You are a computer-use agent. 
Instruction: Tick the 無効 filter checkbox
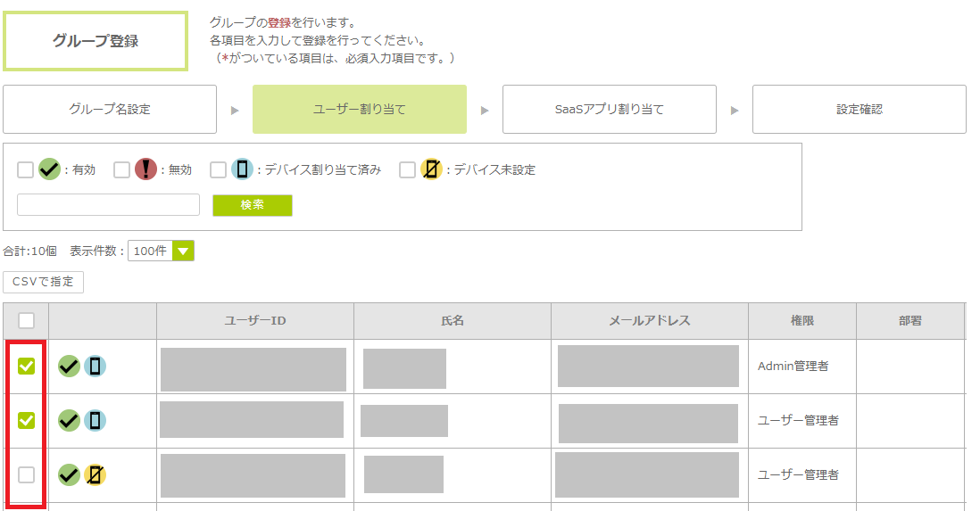(122, 169)
